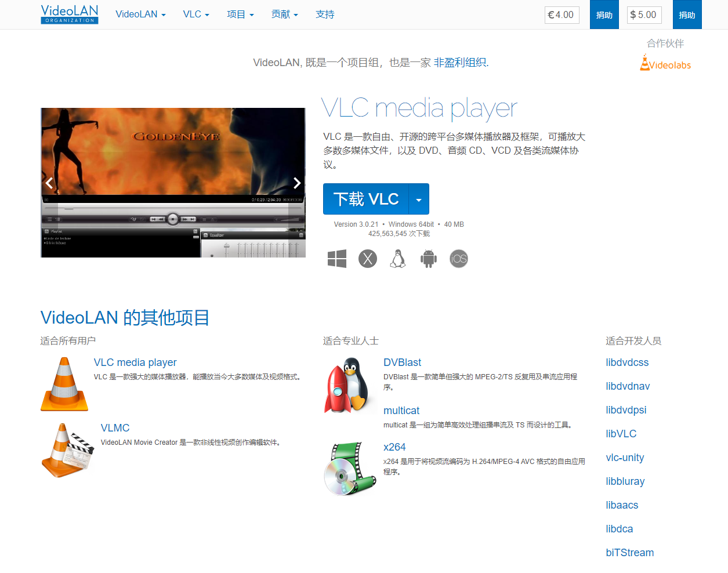Click 捐助 button next to dollar amount
Screen dimensions: 728x573
coord(687,14)
